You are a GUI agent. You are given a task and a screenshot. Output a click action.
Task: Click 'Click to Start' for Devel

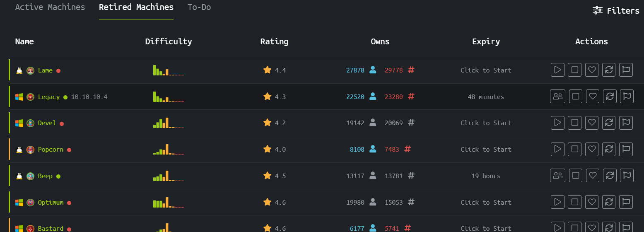pos(486,123)
